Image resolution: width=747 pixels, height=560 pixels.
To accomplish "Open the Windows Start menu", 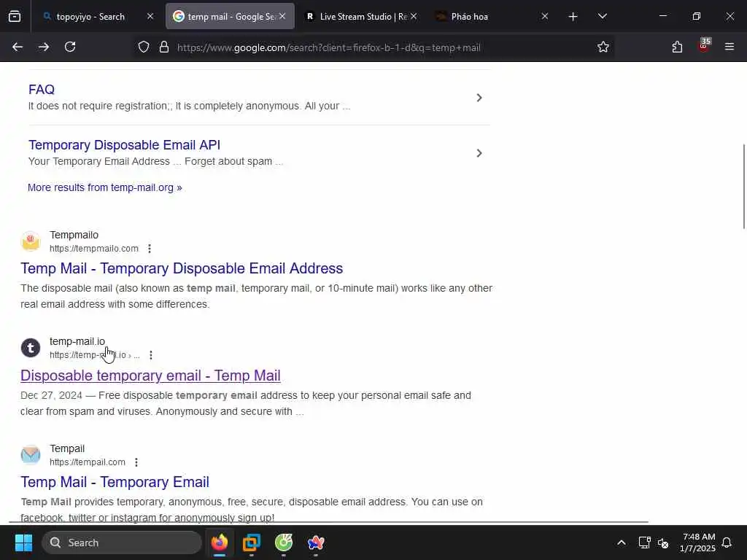I will pos(23,542).
